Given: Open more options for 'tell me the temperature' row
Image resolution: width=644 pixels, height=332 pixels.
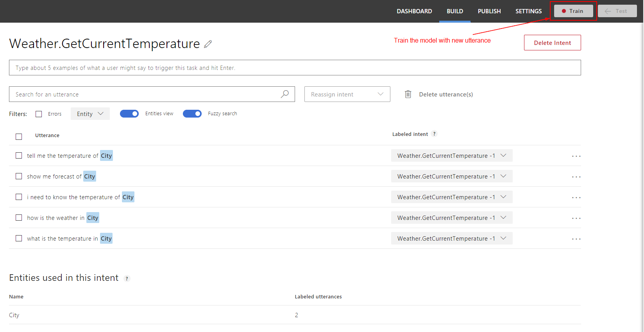Looking at the screenshot, I should point(576,156).
